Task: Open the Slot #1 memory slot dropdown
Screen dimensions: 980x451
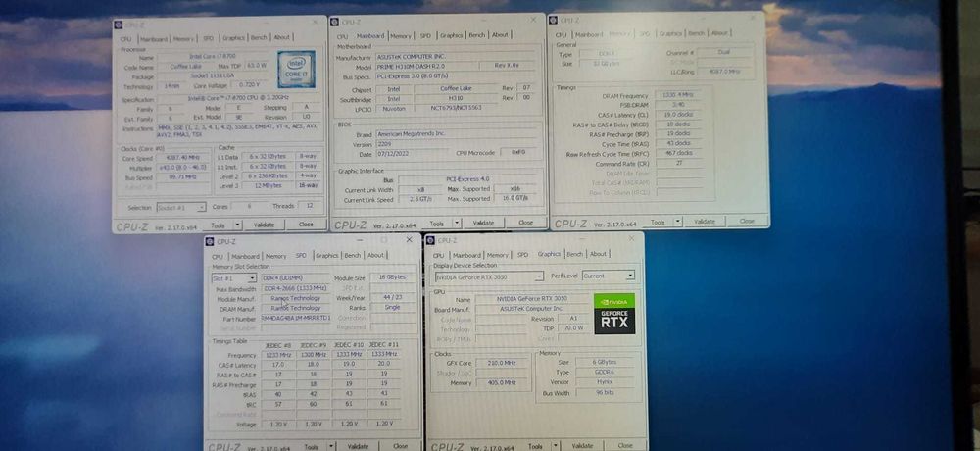Action: pyautogui.click(x=234, y=278)
